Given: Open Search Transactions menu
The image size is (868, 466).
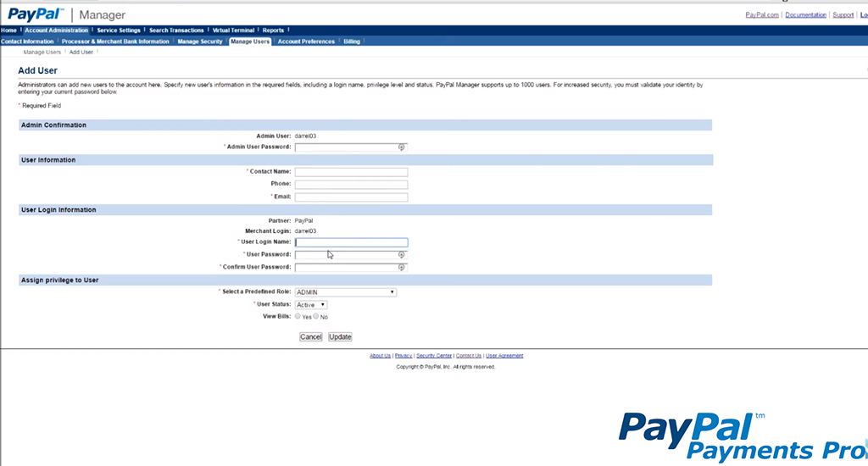Looking at the screenshot, I should click(x=176, y=31).
